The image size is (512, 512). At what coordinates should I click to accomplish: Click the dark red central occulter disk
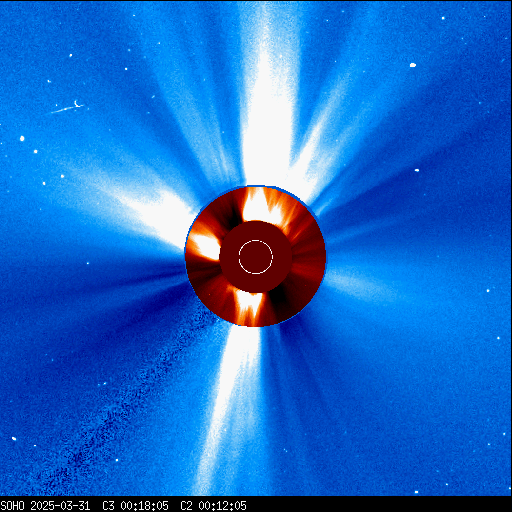tap(256, 257)
